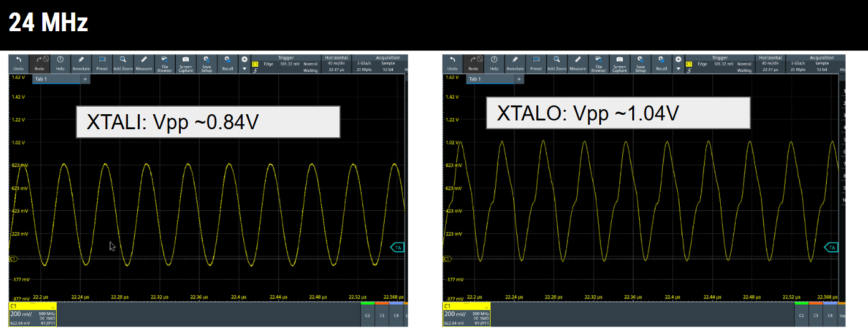Screen dimensions: 868x332
Task: Toggle channel C3 in the XTALI scope
Action: [x=382, y=315]
